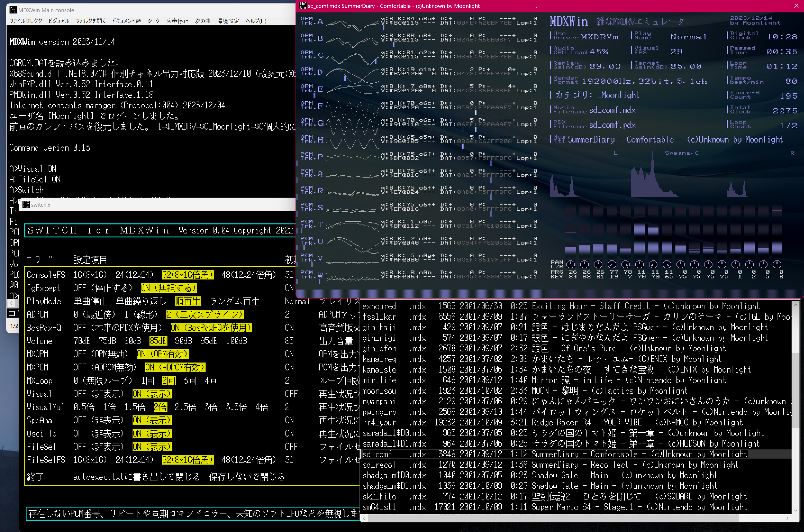
Task: Set Volume to 70dB in switch.x
Action: [82, 341]
